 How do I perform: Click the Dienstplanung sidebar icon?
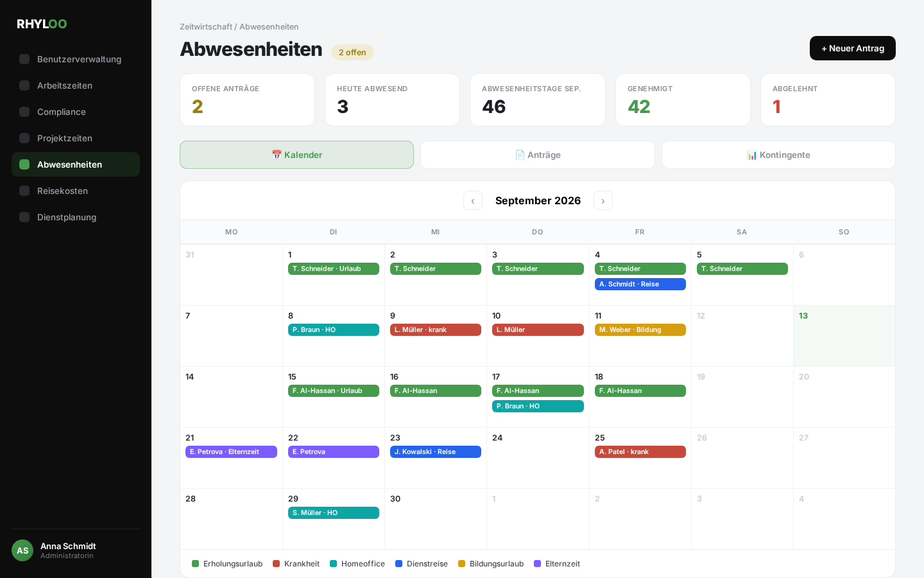tap(24, 217)
